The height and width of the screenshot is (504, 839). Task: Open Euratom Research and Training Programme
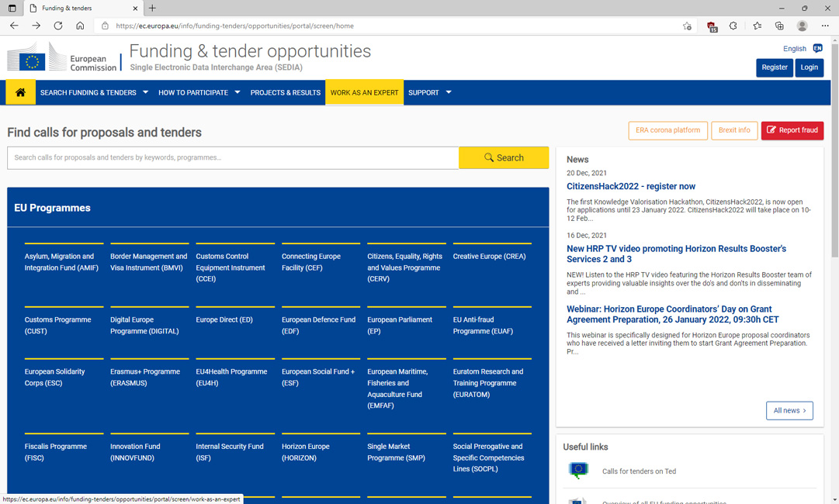click(488, 383)
